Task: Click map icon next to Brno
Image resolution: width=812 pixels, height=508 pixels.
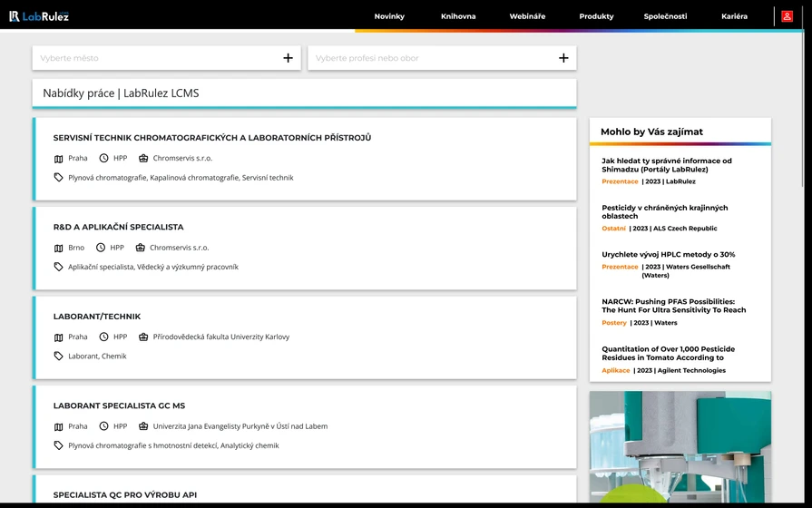Action: [59, 248]
